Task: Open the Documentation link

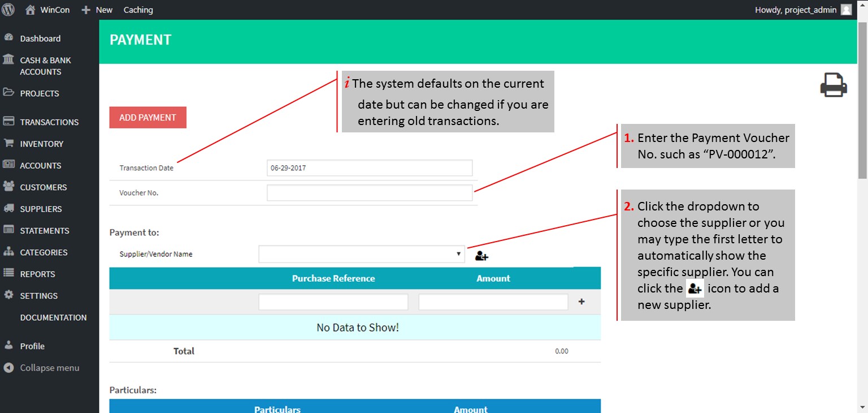Action: (x=53, y=317)
